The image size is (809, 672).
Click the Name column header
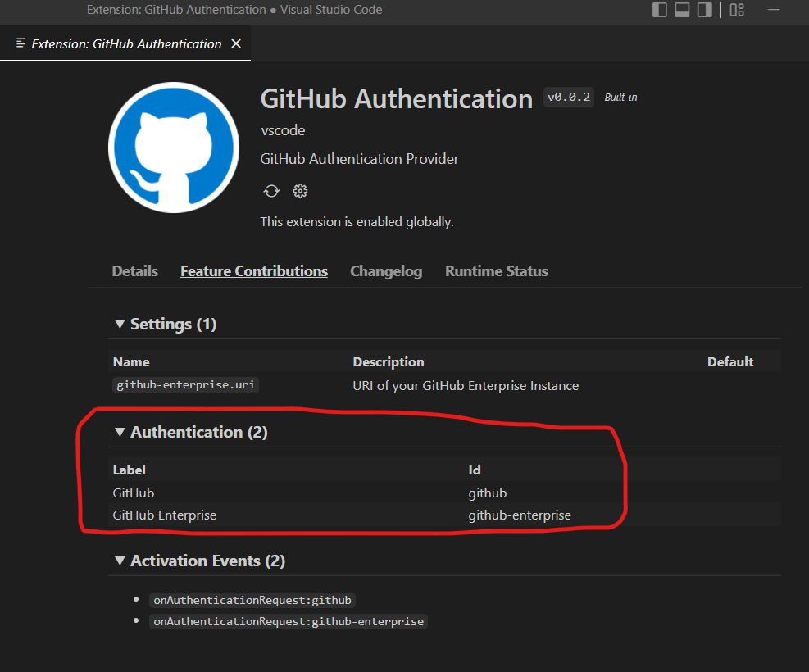pos(131,361)
